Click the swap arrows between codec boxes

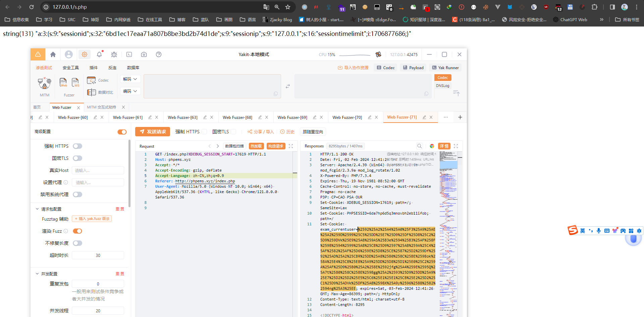coord(288,86)
